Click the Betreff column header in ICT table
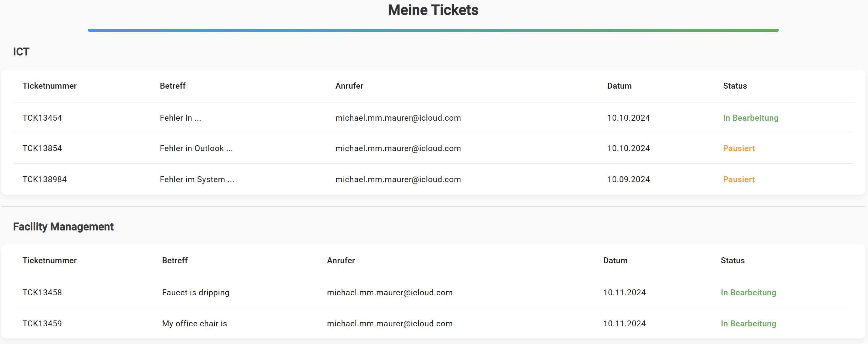 172,86
